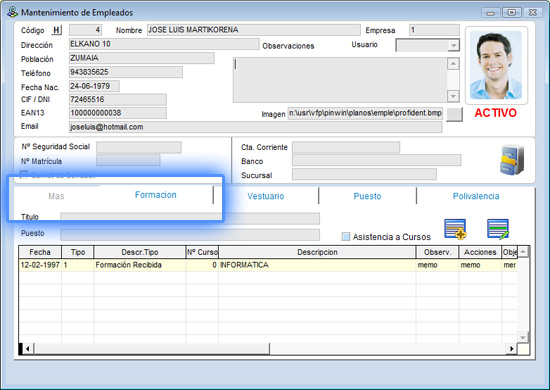Click the CIF / DNI field 72465516
Image resolution: width=550 pixels, height=390 pixels.
coord(118,99)
